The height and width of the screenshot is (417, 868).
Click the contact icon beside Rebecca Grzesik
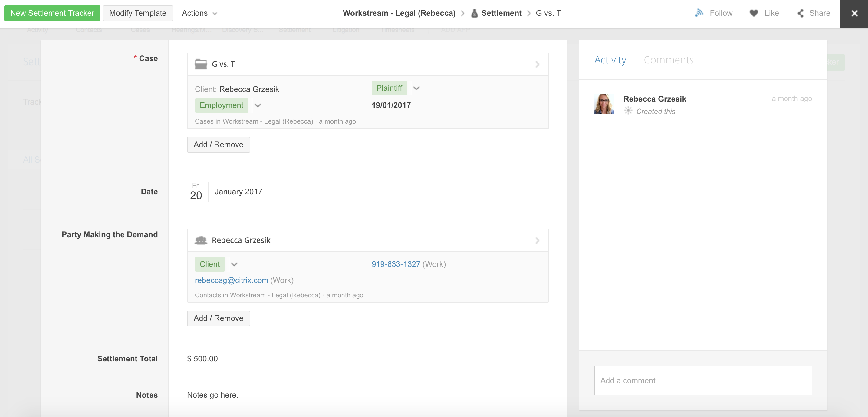(201, 240)
